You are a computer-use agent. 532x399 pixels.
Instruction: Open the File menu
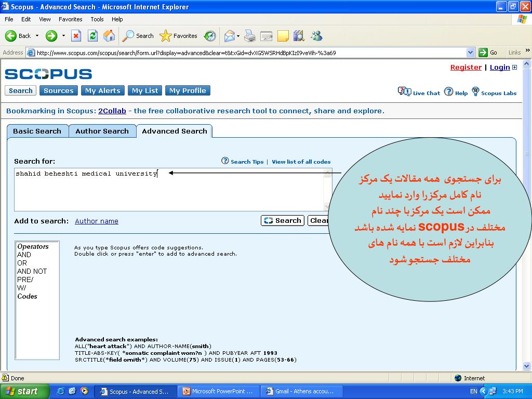pos(9,19)
